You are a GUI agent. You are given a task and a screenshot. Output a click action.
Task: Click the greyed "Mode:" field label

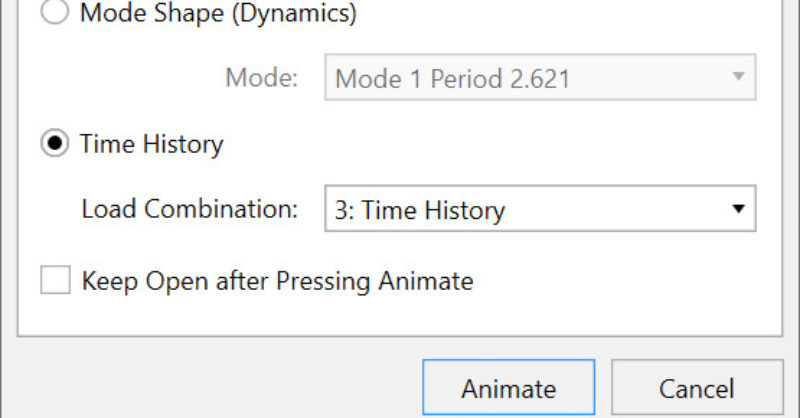261,78
